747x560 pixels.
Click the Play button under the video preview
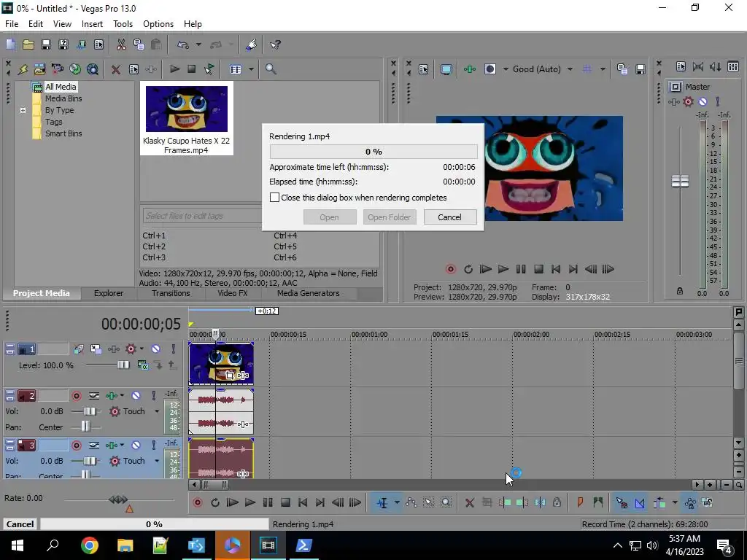[503, 269]
